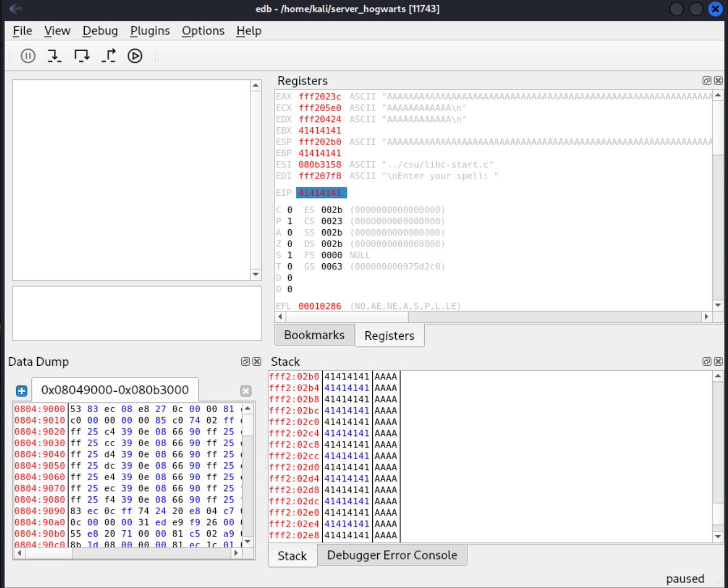Click the Step Into toolbar icon
Viewport: 728px width, 588px height.
coord(54,56)
